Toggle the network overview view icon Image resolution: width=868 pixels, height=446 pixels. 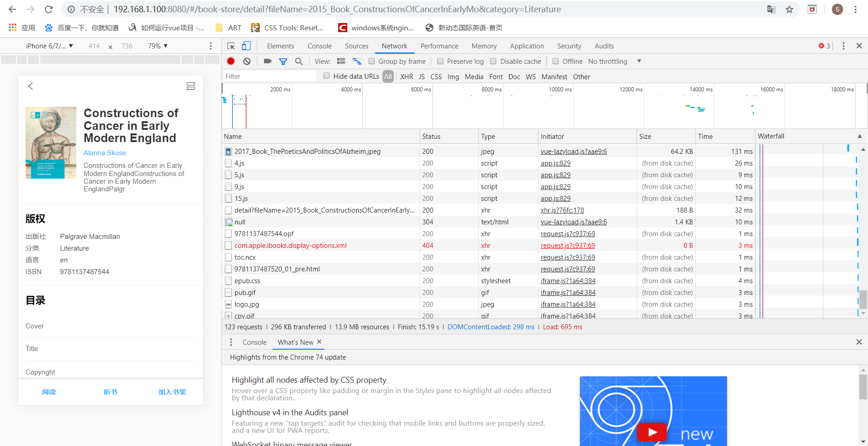pos(357,61)
